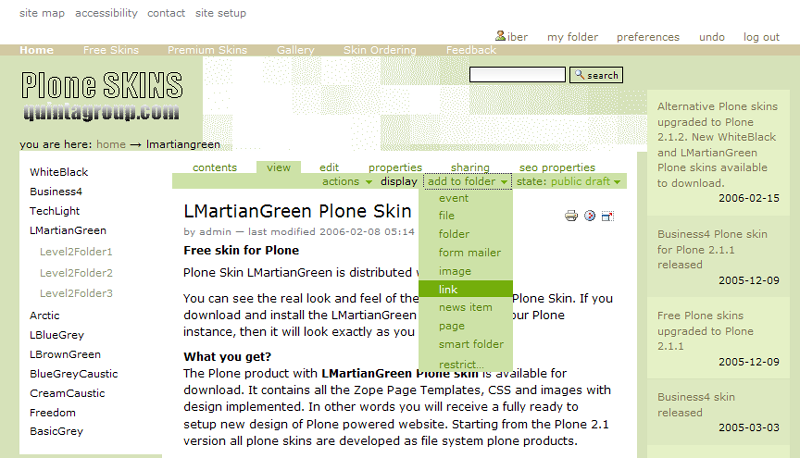Screen dimensions: 800x458
Task: Toggle full screen mode icon
Action: 607,215
